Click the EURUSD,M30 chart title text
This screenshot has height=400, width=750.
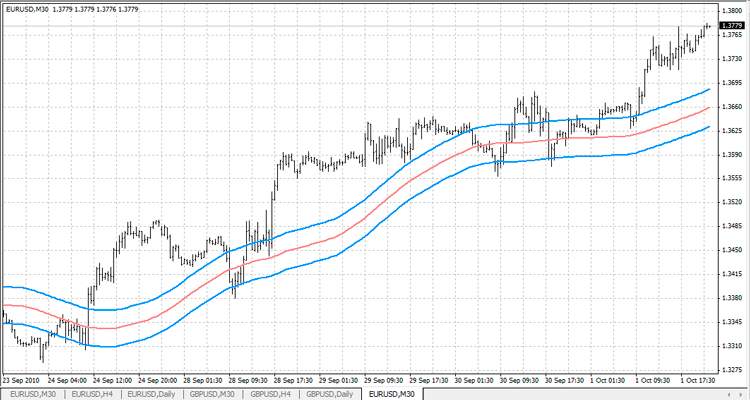(x=26, y=9)
